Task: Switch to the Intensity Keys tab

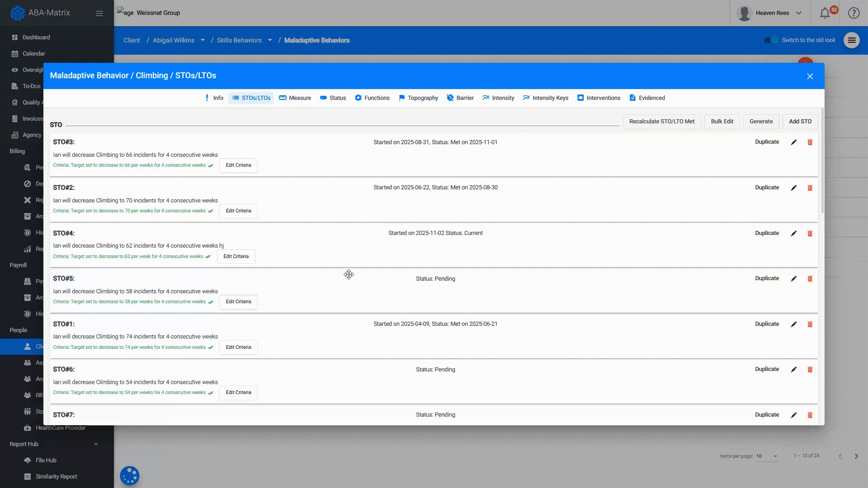Action: click(546, 98)
